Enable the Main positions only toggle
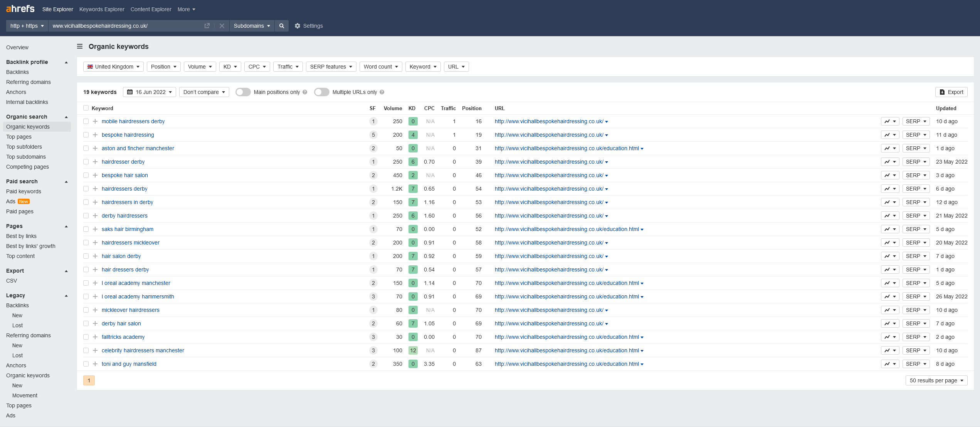Viewport: 980px width, 427px height. pyautogui.click(x=243, y=92)
